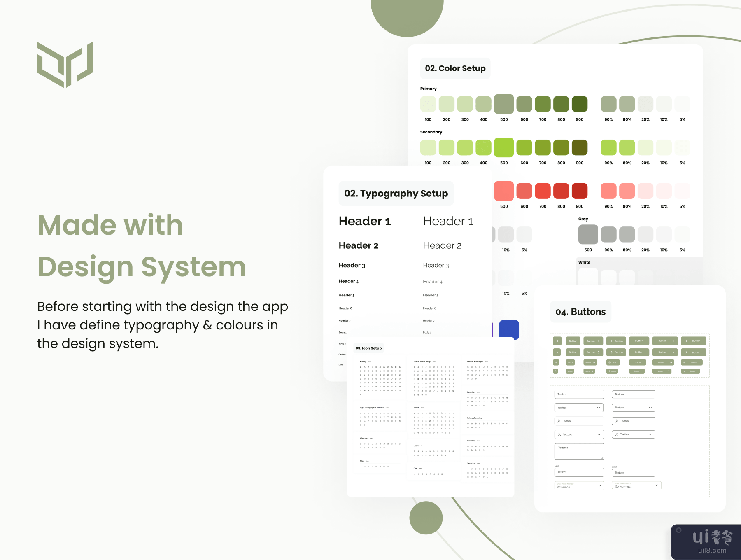Click the smallest arrow-only button in the bottom button row
This screenshot has height=560, width=741.
(x=555, y=371)
